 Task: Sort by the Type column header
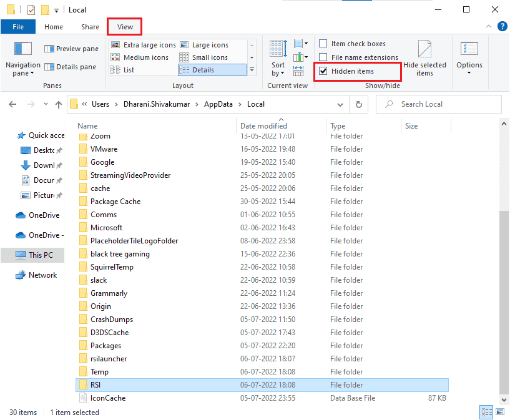tap(364, 126)
